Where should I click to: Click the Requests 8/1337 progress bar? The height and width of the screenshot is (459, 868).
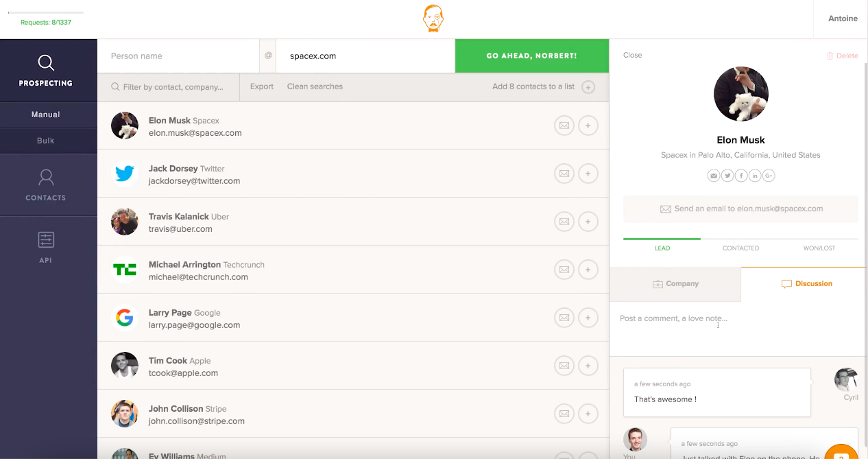coord(46,12)
